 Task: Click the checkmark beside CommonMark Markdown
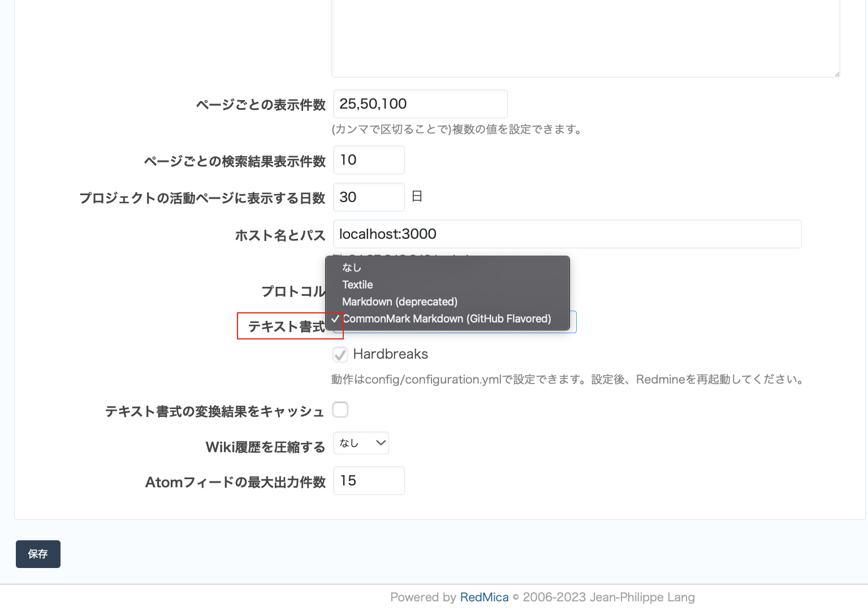[x=335, y=319]
